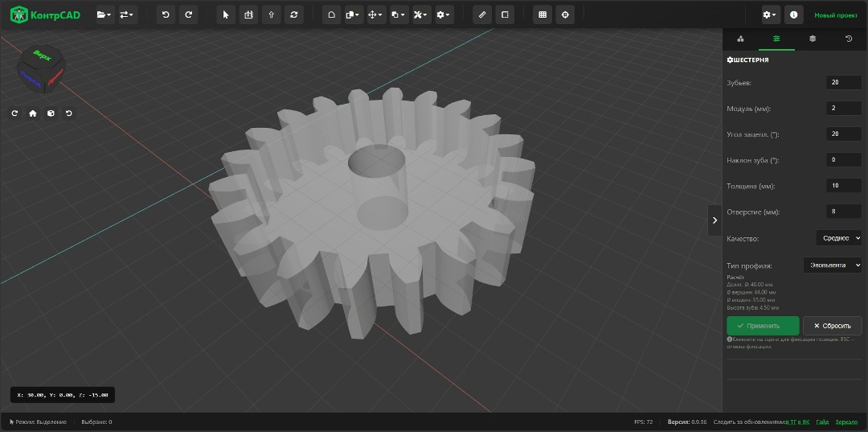The height and width of the screenshot is (432, 868).
Task: Click the ШЕСТЕРНЯ panel heading gear icon
Action: 730,60
